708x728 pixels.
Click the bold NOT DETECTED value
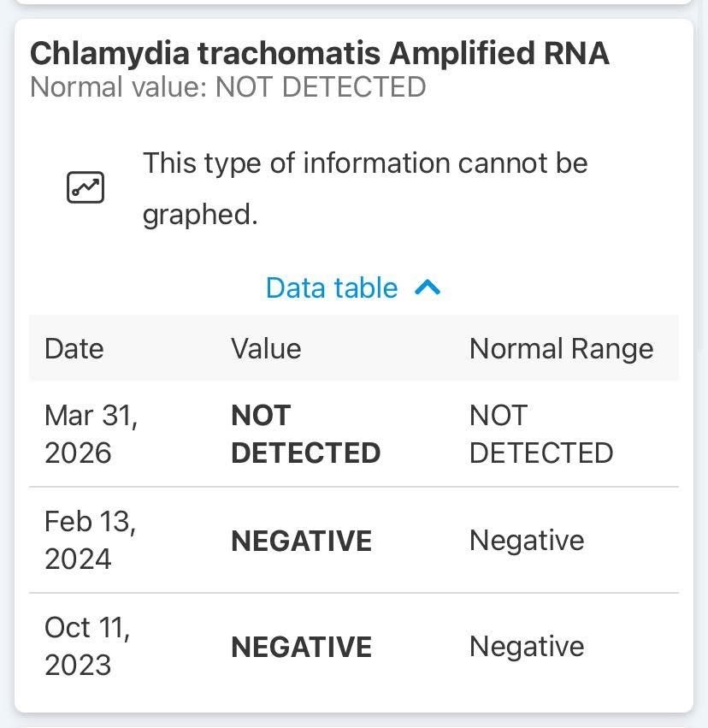(x=305, y=435)
